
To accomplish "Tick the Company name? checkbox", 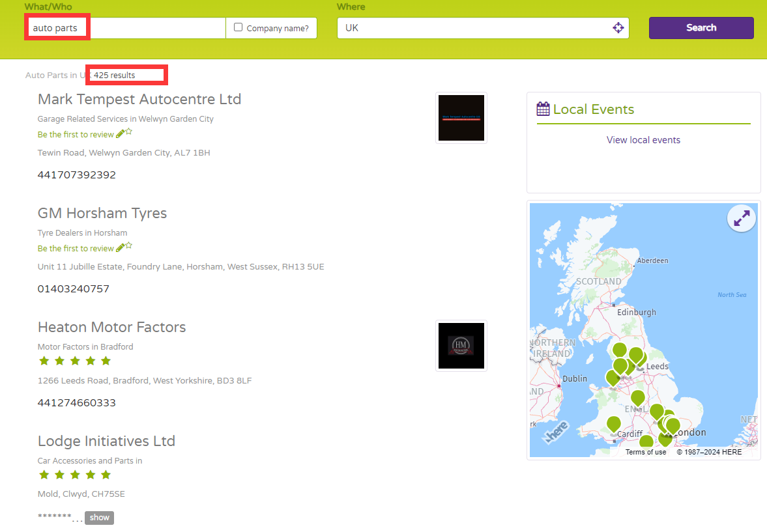I will (239, 27).
